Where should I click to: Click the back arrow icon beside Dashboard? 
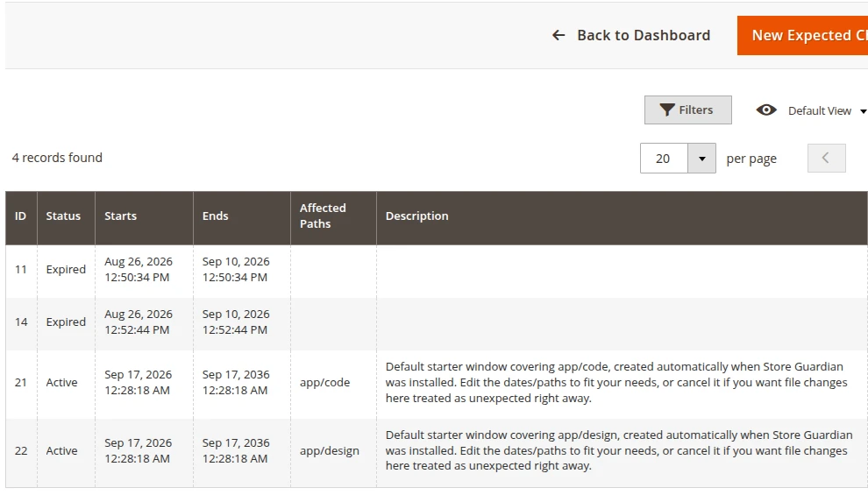[x=559, y=35]
